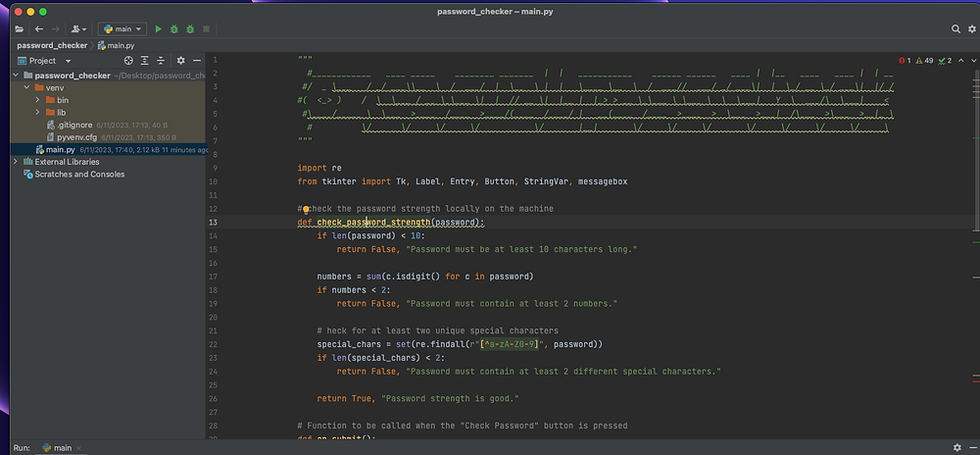
Task: Click the warnings count triangle icon
Action: click(x=924, y=61)
